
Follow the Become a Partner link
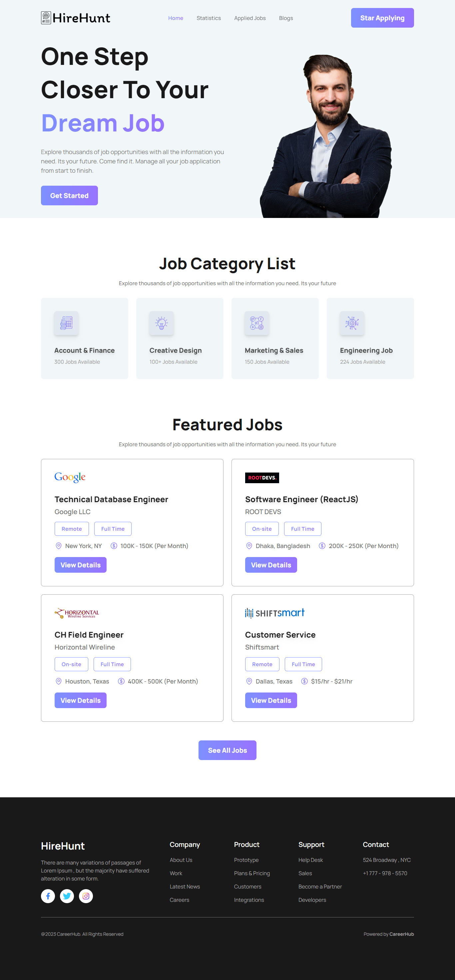pyautogui.click(x=320, y=886)
